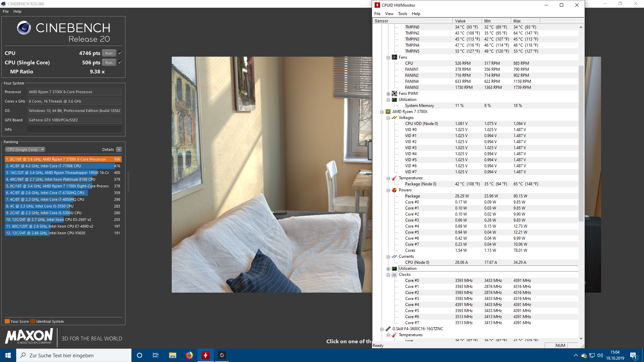Open the CPU (Single Core) ranking dropdown
Screen dimensions: 644x362
click(25, 149)
